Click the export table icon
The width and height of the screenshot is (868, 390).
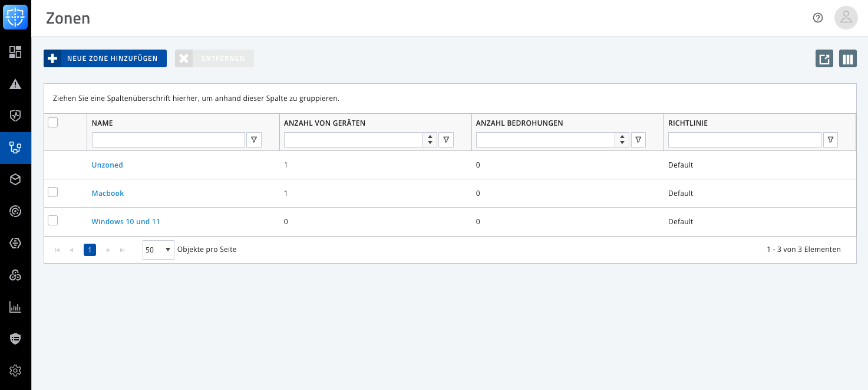pos(824,59)
